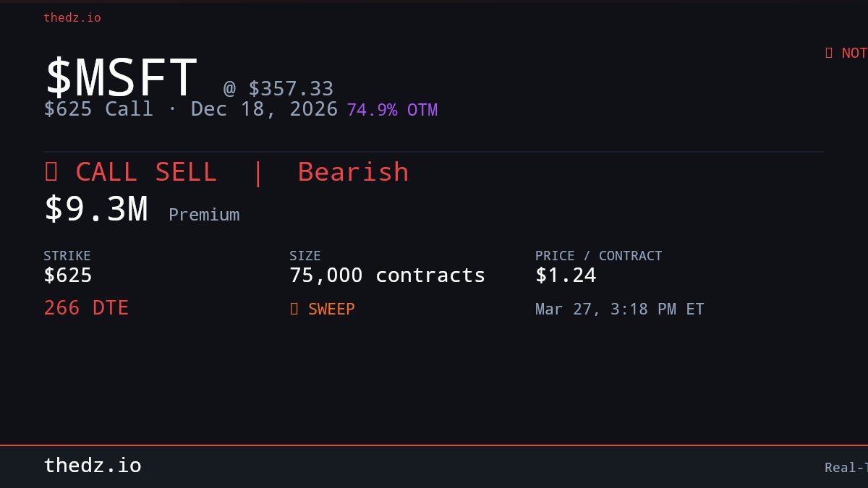Viewport: 868px width, 488px height.
Task: Click the thedz.io footer logo
Action: pos(93,466)
